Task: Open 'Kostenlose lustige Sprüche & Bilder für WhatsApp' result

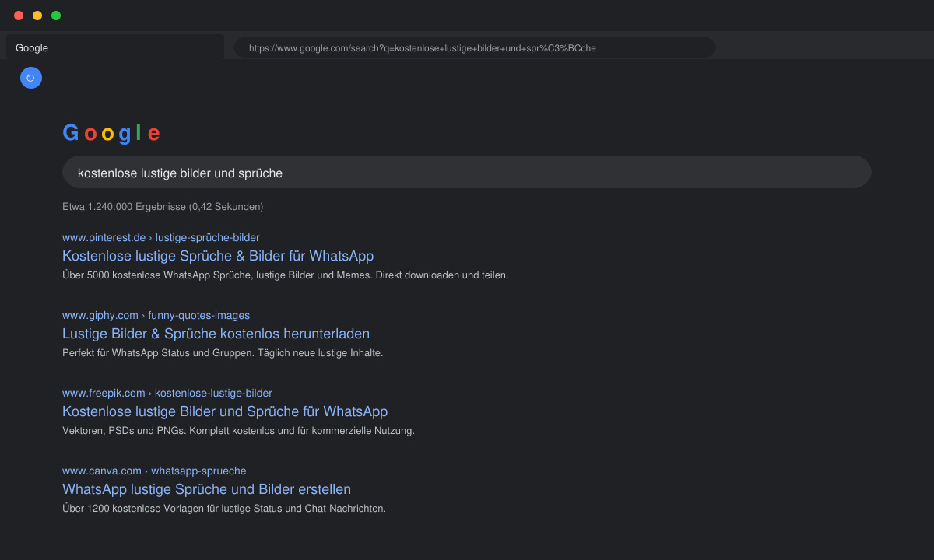Action: (218, 256)
